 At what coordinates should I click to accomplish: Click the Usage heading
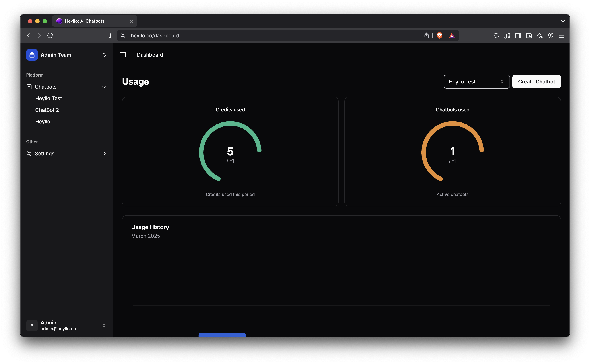coord(136,82)
